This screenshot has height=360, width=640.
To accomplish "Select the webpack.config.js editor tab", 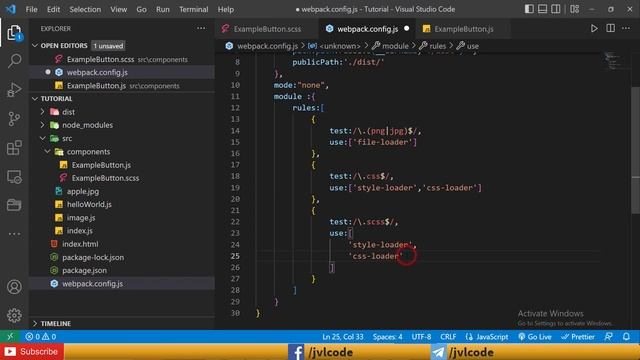I will click(367, 29).
